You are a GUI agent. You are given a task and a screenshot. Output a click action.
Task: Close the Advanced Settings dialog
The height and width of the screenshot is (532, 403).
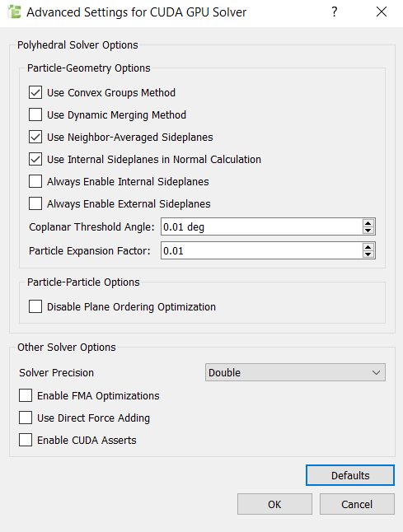click(x=382, y=12)
